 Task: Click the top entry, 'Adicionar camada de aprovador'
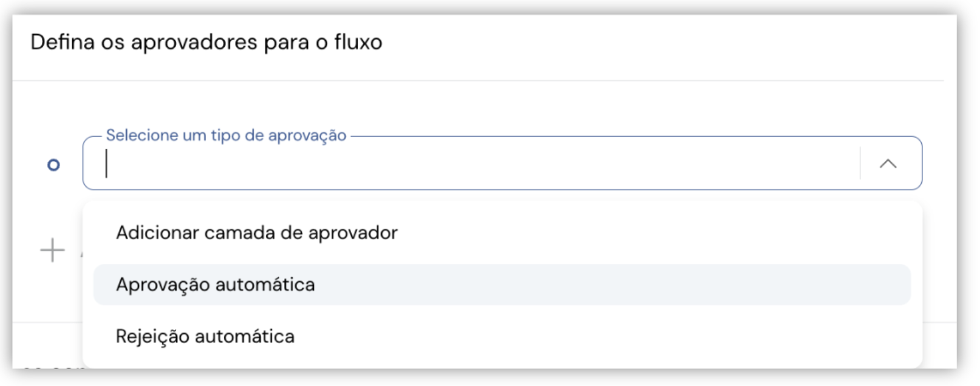[257, 233]
